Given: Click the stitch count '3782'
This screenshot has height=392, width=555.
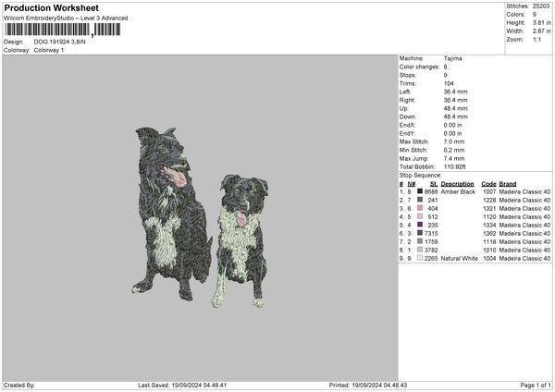Looking at the screenshot, I should pos(431,251).
